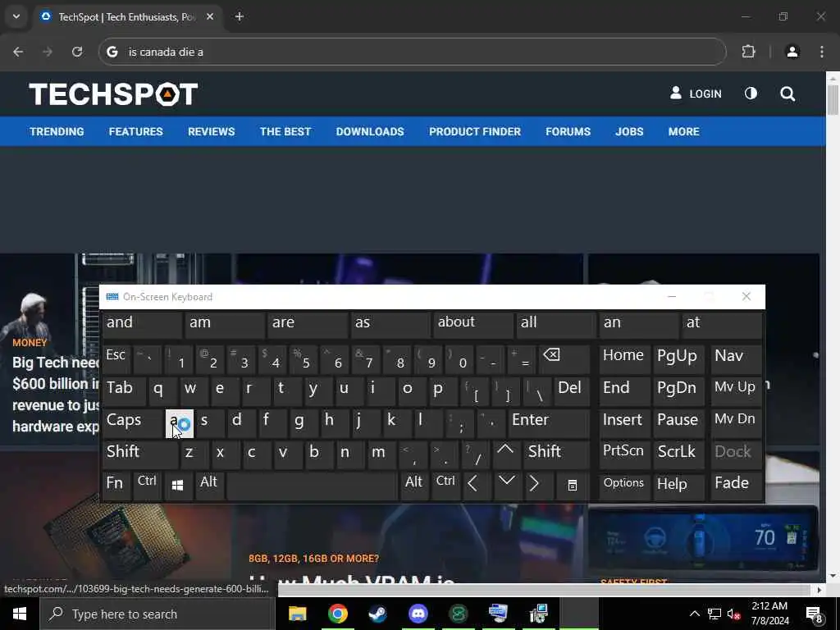Viewport: 840px width, 630px height.
Task: Toggle the left Shift key
Action: (x=140, y=454)
